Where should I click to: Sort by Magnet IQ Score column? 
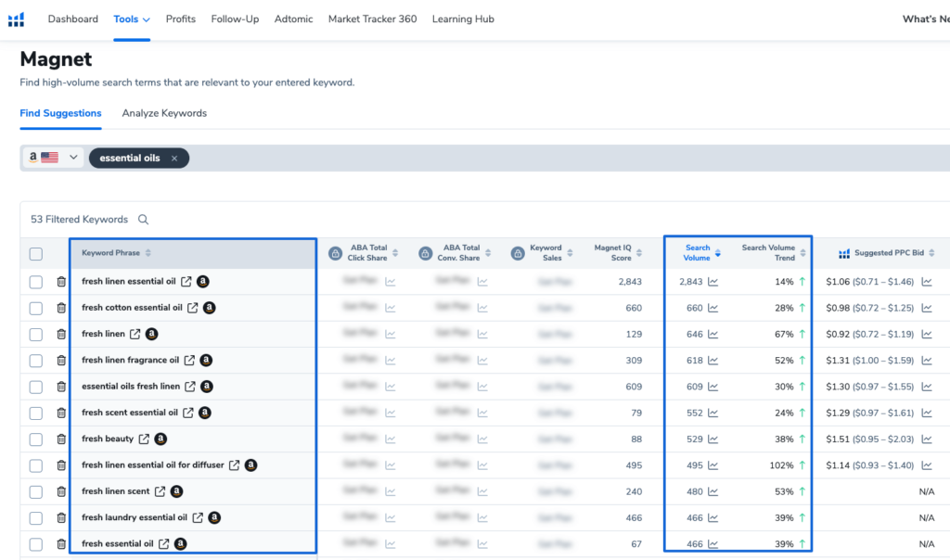pyautogui.click(x=639, y=253)
